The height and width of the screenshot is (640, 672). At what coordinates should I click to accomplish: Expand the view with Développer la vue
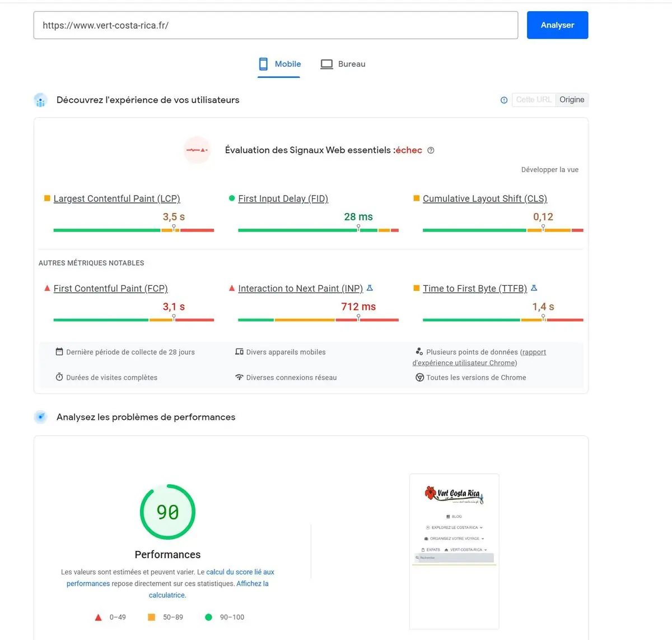(550, 170)
